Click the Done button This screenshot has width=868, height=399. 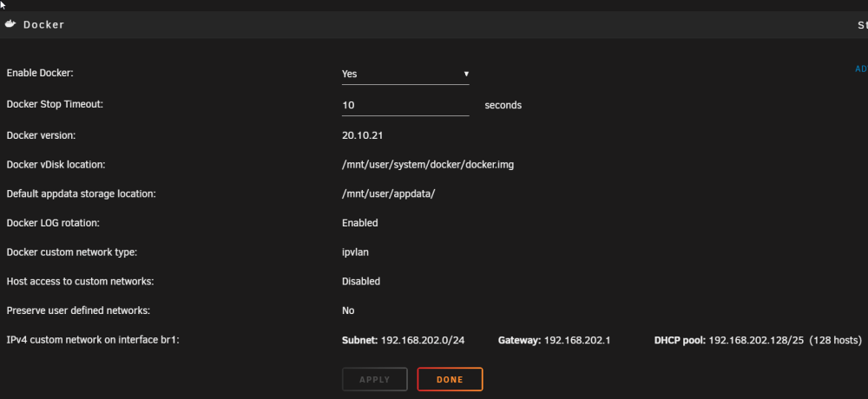(x=450, y=380)
